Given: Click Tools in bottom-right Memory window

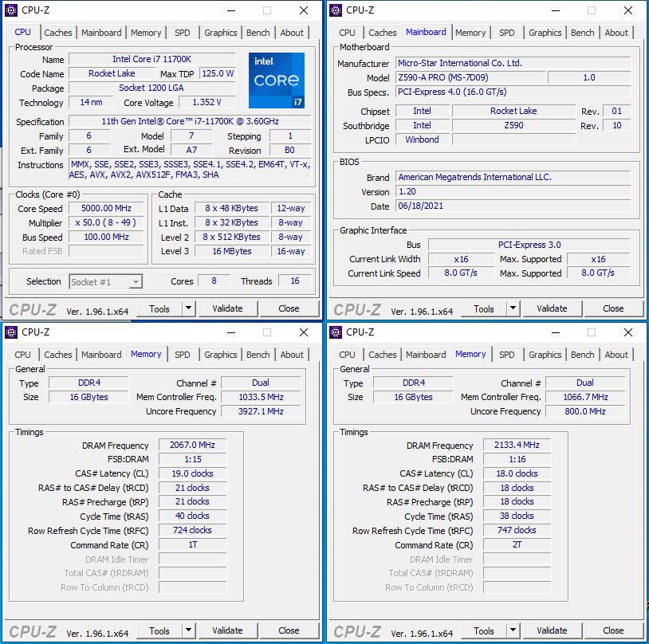Looking at the screenshot, I should coord(484,630).
